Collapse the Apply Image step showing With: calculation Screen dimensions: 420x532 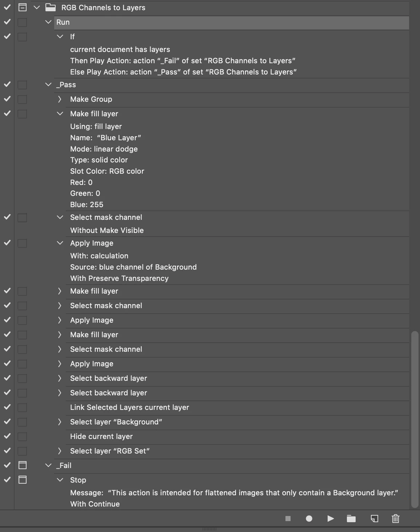tap(60, 243)
